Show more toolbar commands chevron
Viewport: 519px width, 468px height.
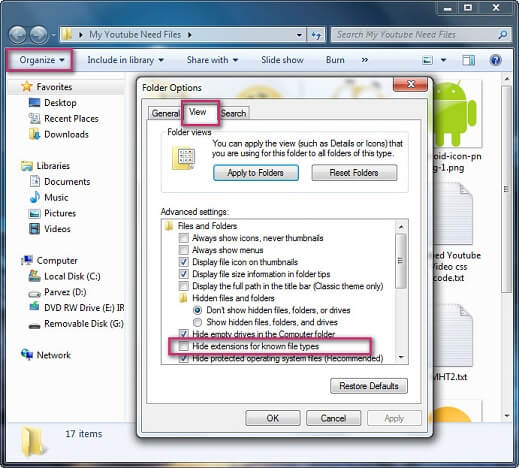365,60
